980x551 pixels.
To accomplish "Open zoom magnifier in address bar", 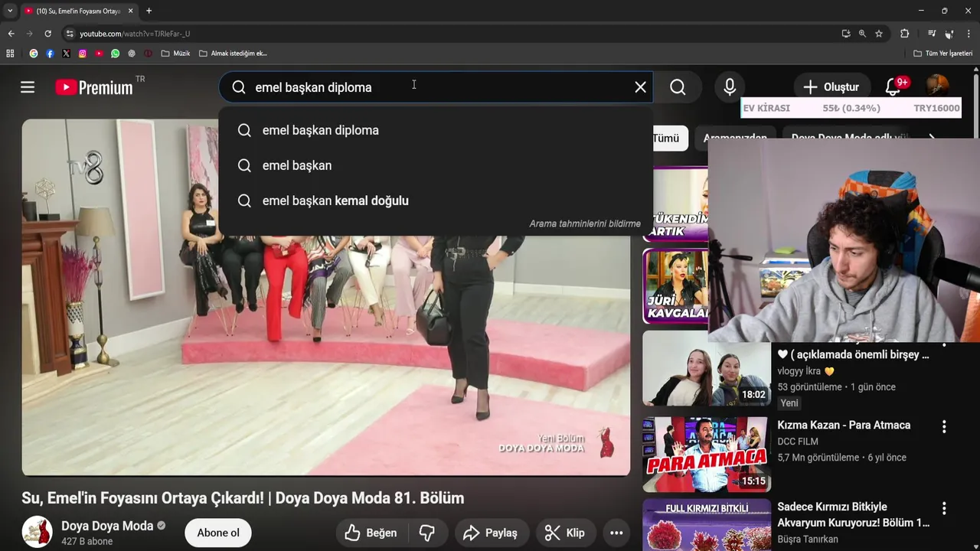I will click(x=862, y=34).
